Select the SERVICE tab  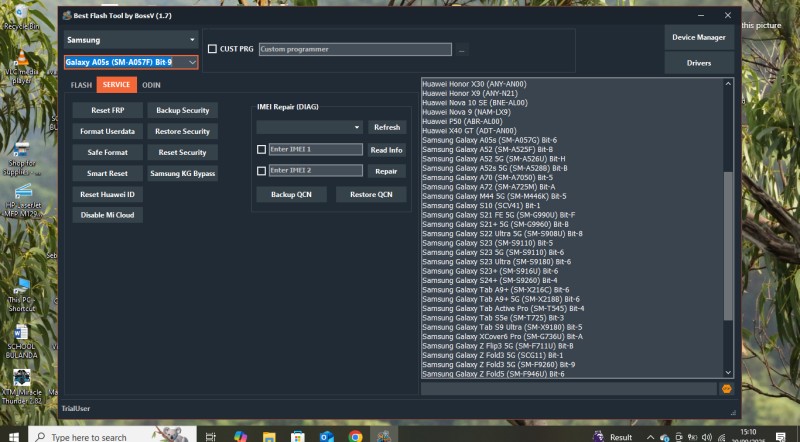click(x=116, y=85)
